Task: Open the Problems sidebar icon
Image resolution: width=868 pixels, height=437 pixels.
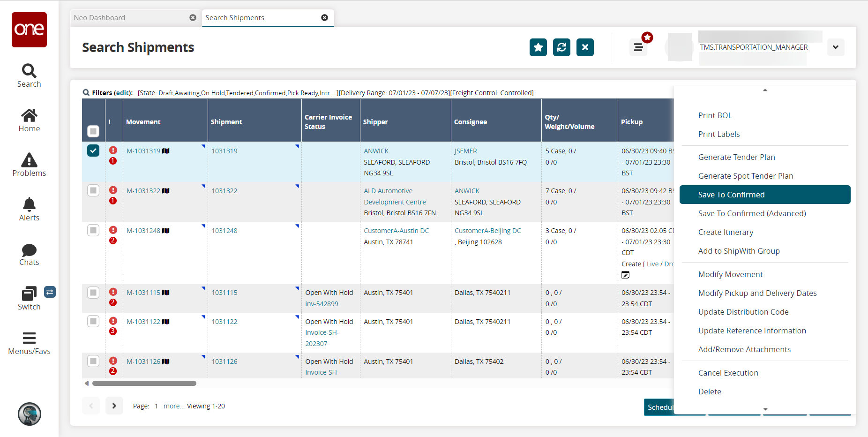Action: click(29, 165)
